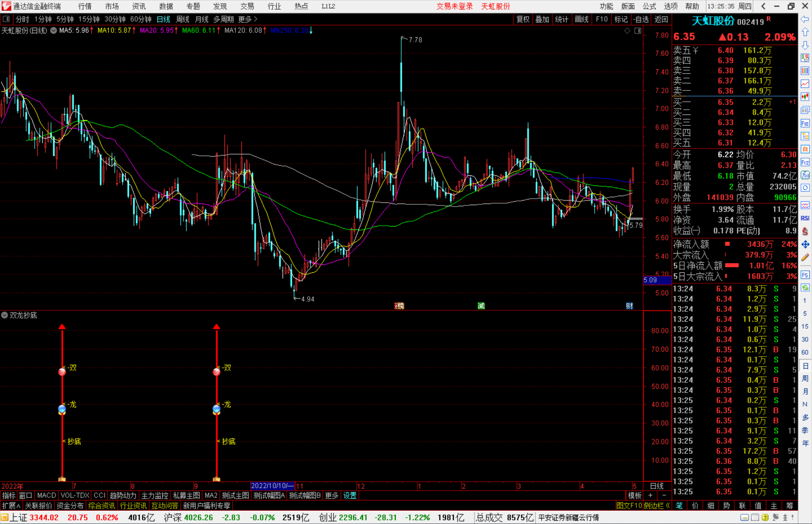Click the checklist icon in right sidebar
Screen dimensions: 812x524
805,58
